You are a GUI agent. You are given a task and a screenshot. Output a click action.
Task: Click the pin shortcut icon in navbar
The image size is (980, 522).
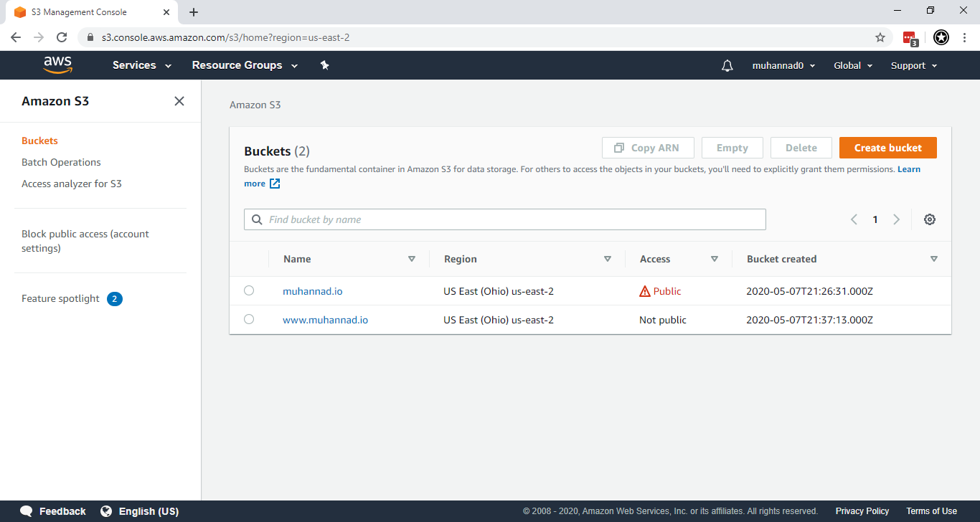324,65
